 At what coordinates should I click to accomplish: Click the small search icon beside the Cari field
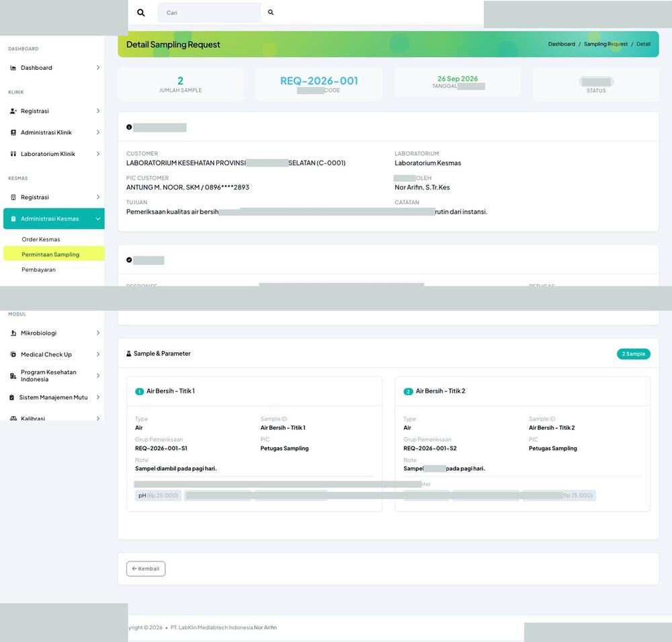[271, 13]
